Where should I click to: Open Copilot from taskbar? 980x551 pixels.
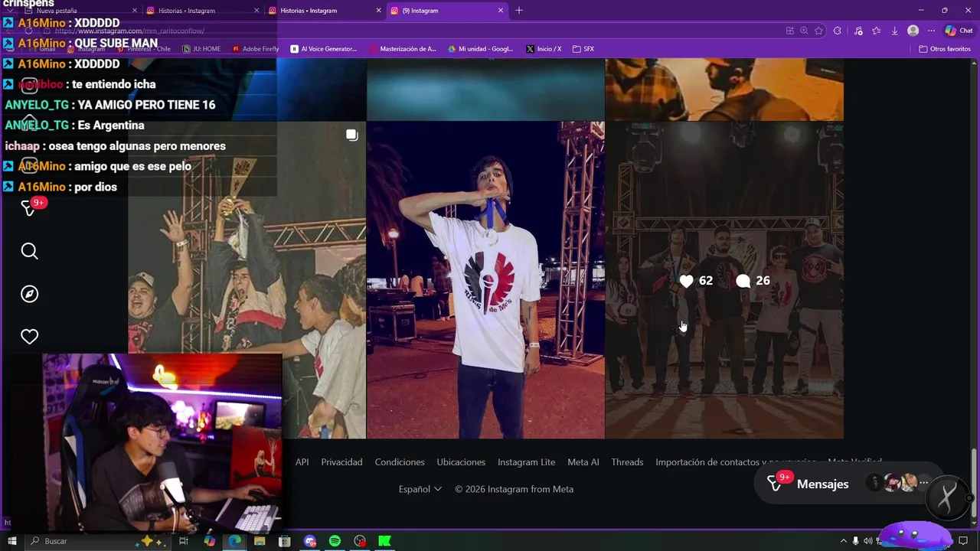point(210,541)
